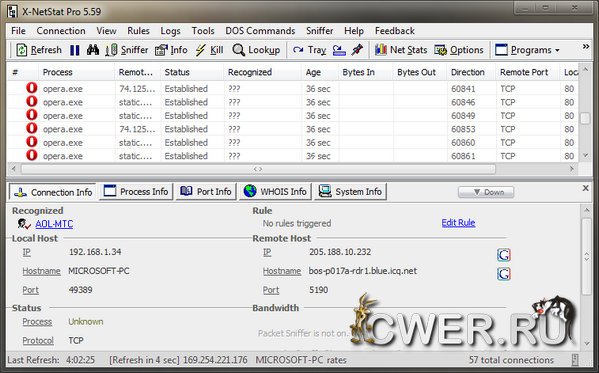Switch to the Process Info tab

(x=136, y=191)
